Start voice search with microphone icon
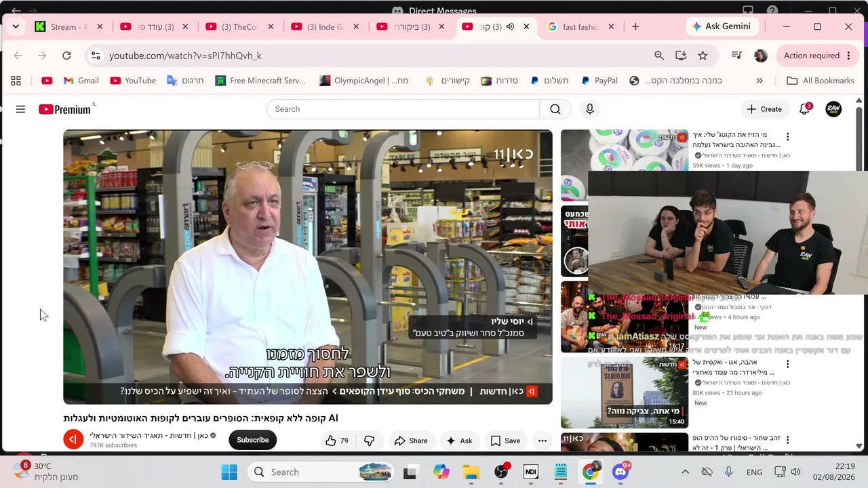The height and width of the screenshot is (488, 868). click(590, 109)
